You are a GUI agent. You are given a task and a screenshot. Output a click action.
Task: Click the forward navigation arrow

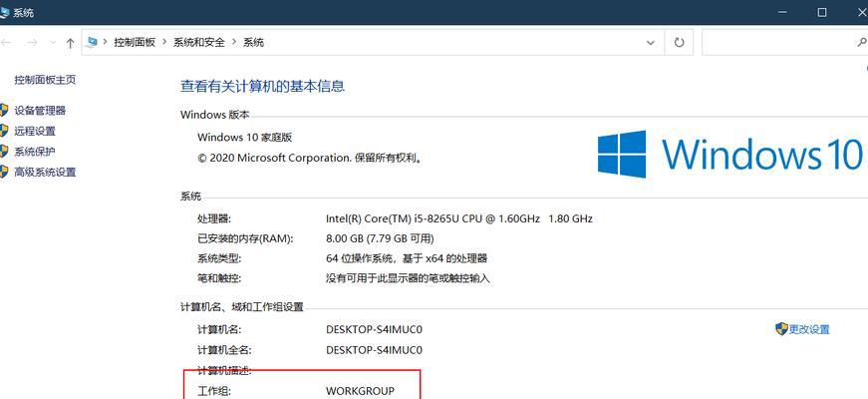[31, 43]
